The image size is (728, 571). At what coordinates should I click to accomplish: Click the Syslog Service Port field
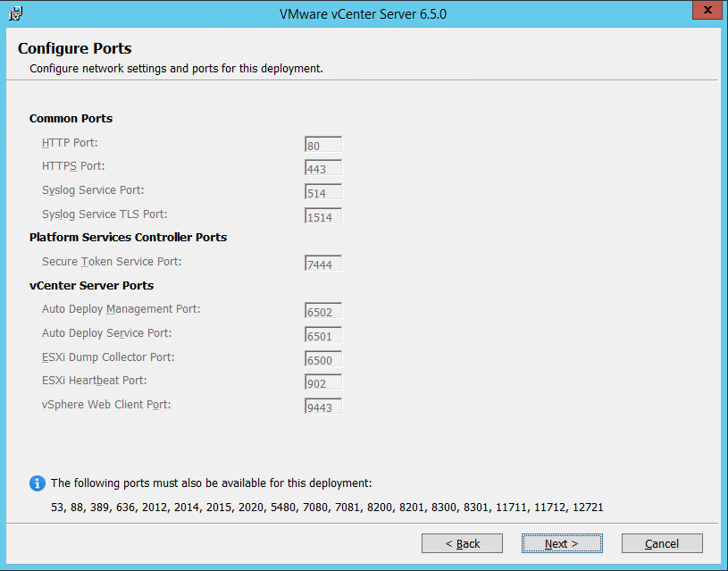323,192
